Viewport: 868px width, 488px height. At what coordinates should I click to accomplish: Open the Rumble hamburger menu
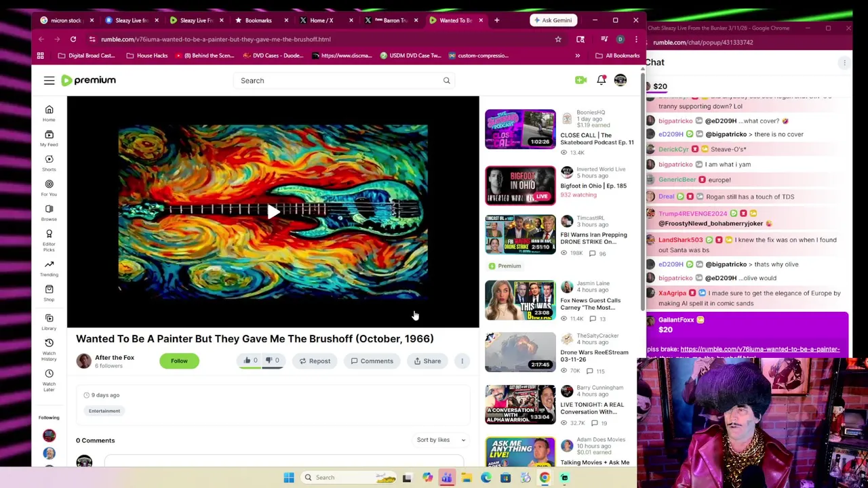pos(49,81)
